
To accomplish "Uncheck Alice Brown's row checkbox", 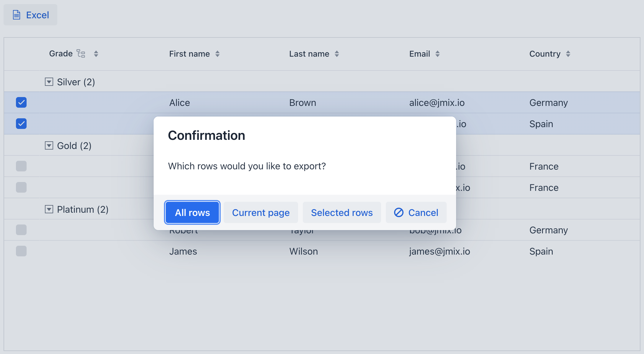I will coord(21,102).
